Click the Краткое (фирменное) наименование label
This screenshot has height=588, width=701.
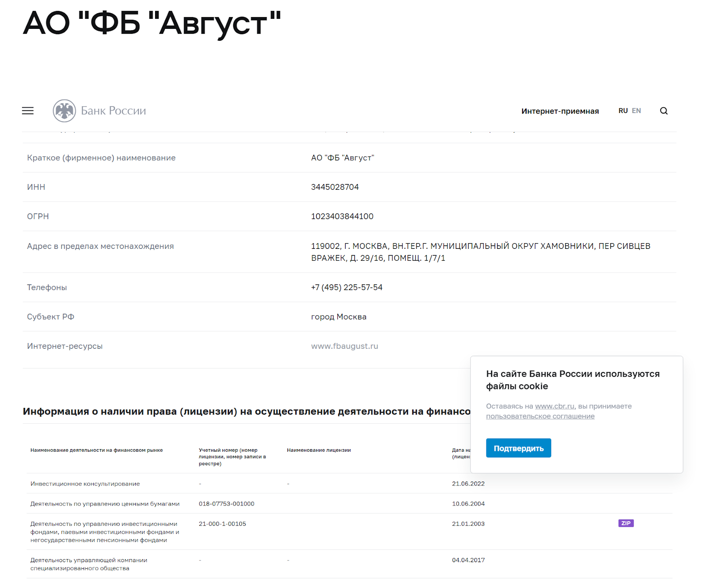(101, 158)
